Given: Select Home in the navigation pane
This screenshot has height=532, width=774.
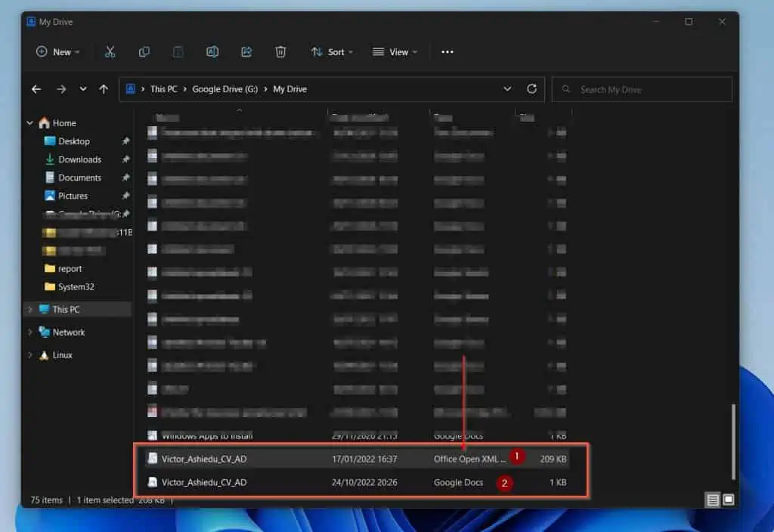Looking at the screenshot, I should 64,123.
